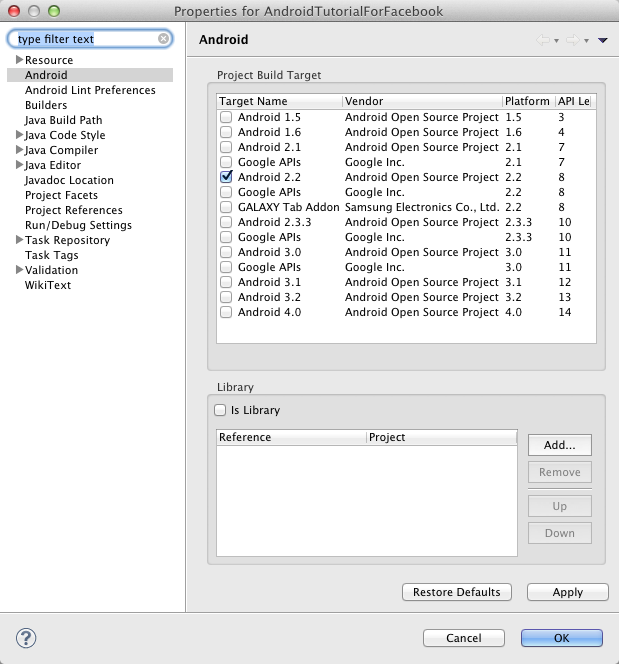Open Run/Debug Settings page
This screenshot has width=619, height=664.
pyautogui.click(x=78, y=225)
